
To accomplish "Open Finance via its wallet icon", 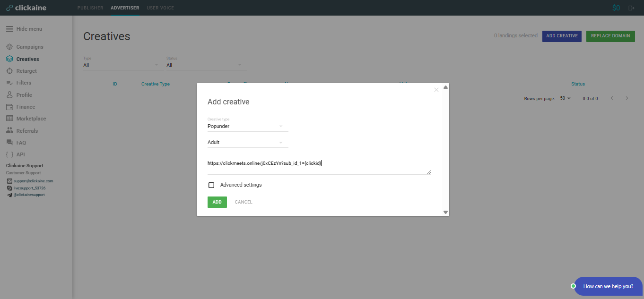I will click(x=9, y=107).
